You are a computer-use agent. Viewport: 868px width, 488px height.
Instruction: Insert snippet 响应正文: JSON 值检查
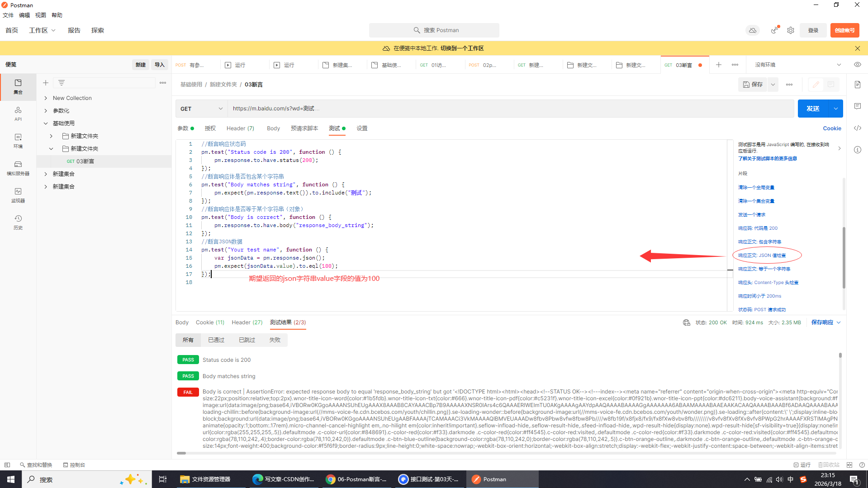tap(762, 256)
